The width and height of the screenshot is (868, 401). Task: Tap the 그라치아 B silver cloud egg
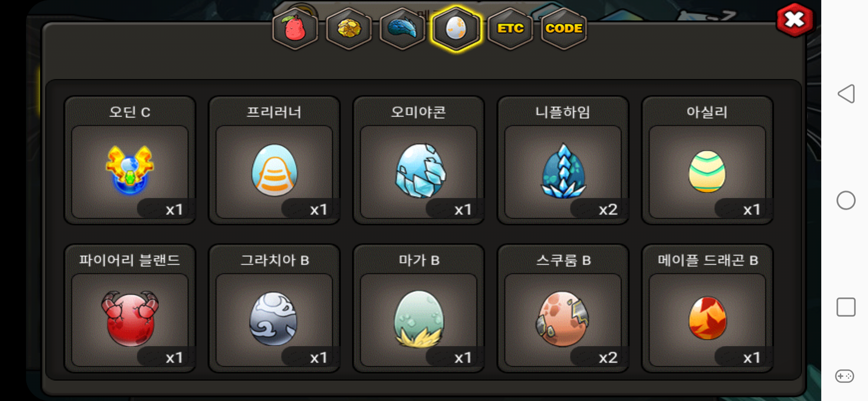(274, 308)
